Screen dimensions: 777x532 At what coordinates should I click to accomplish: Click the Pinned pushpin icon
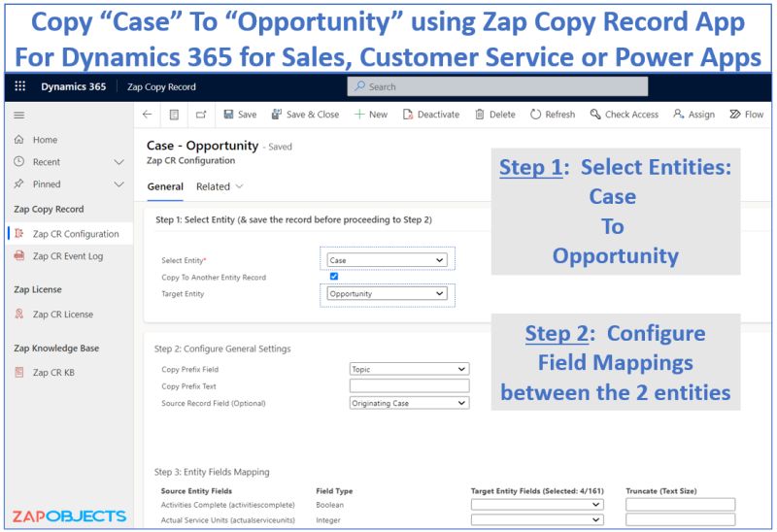pyautogui.click(x=19, y=183)
